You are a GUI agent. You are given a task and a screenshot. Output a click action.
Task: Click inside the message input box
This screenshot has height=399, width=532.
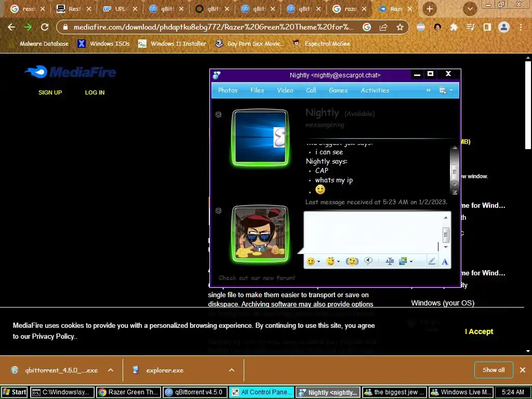372,233
